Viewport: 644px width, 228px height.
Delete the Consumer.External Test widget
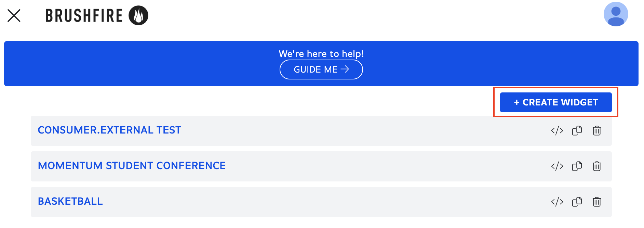tap(597, 131)
